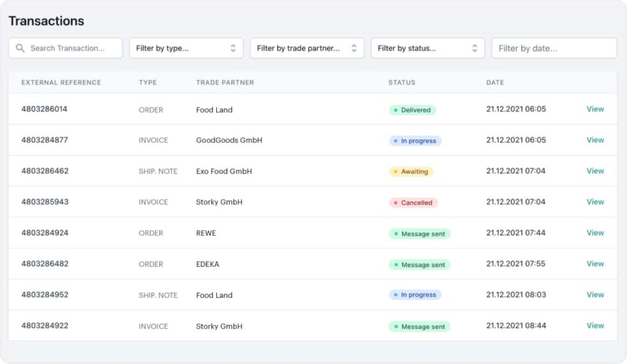Click the Type column header
The image size is (627, 364).
(x=148, y=83)
